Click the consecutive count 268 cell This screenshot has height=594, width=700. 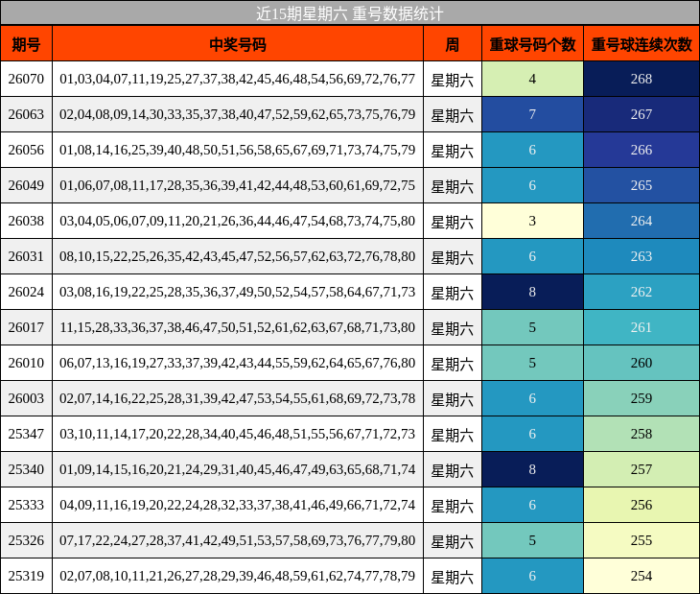point(642,79)
